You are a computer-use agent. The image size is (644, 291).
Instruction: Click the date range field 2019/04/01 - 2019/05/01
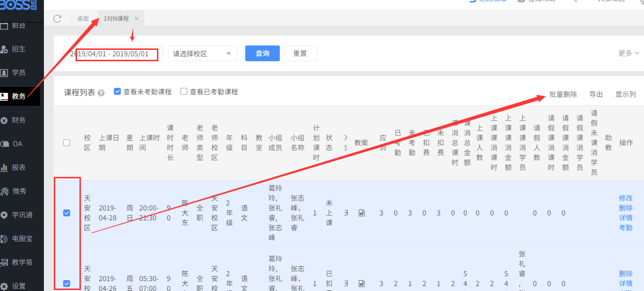[x=114, y=53]
